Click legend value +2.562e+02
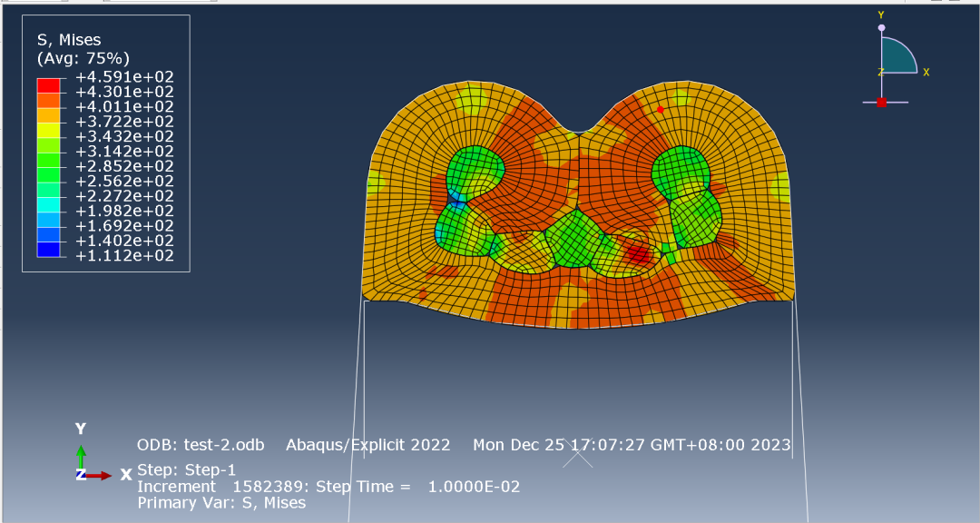The width and height of the screenshot is (980, 523). [x=124, y=181]
